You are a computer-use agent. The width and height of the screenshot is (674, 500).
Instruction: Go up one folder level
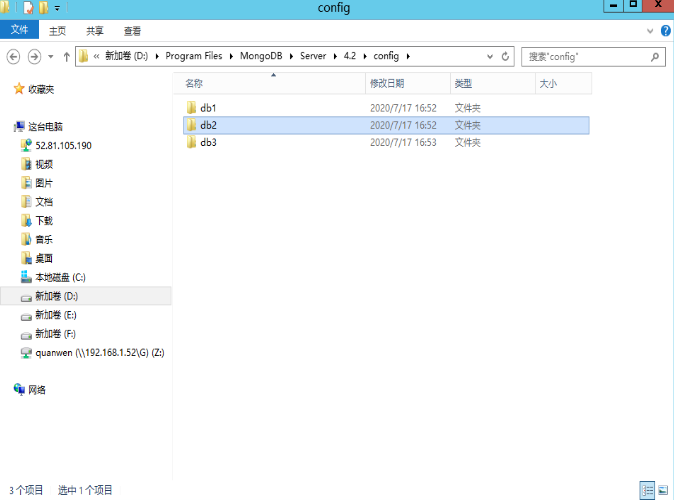[66, 57]
